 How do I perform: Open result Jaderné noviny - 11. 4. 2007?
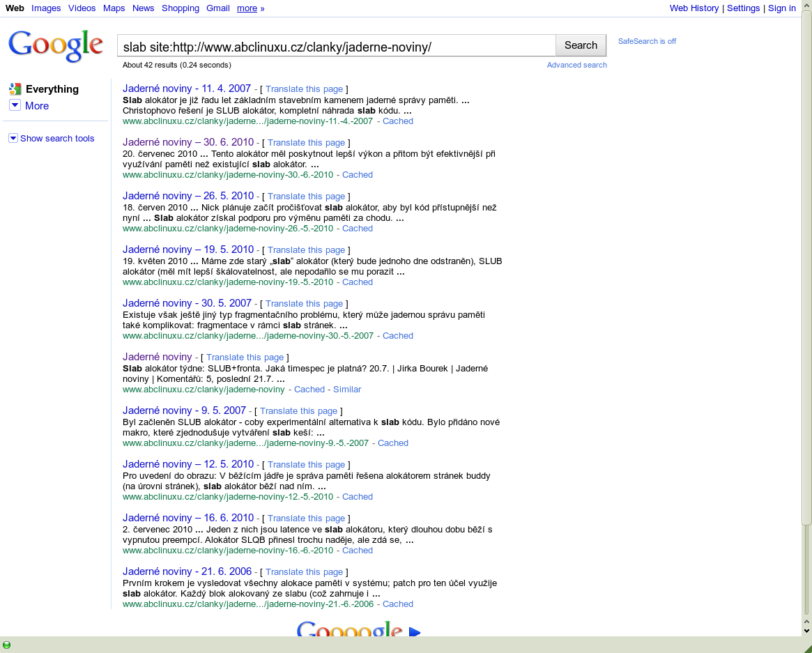pyautogui.click(x=187, y=89)
